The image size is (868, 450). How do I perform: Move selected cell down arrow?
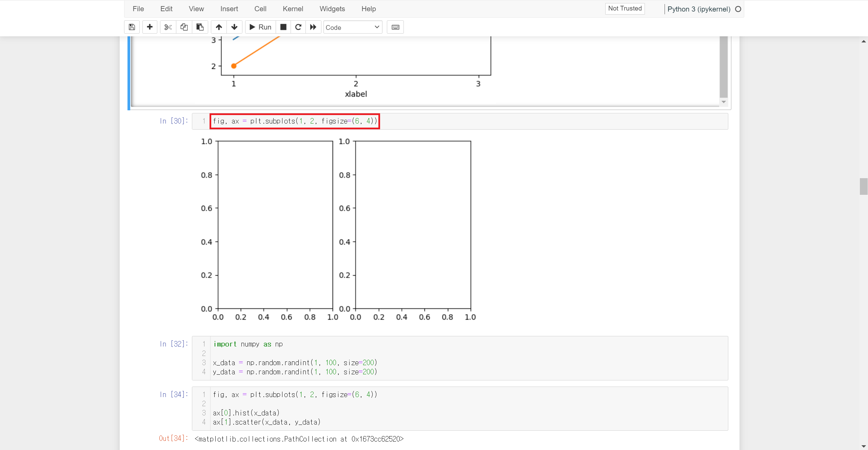tap(234, 27)
